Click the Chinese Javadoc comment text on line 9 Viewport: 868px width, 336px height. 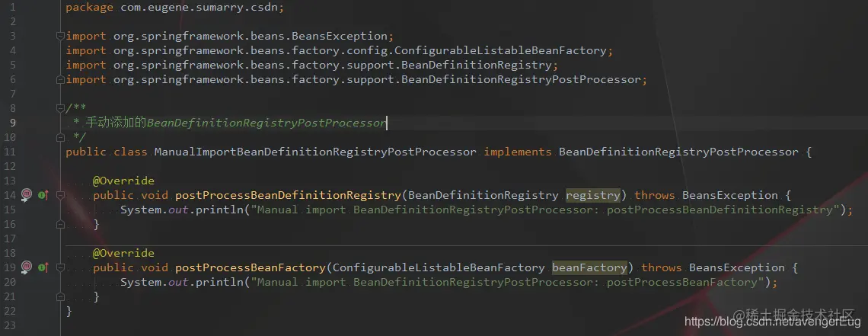coord(116,123)
